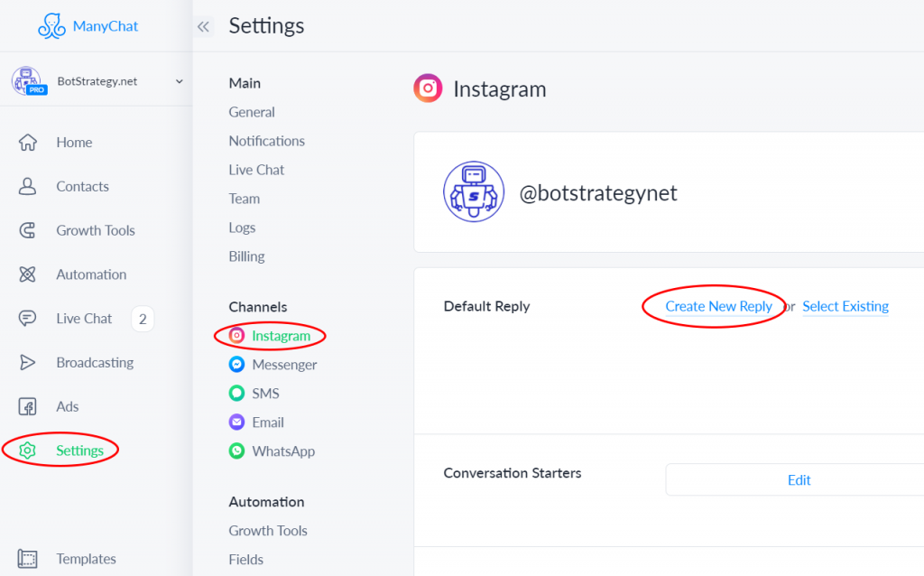Open the Live Chat bubble icon
Image resolution: width=924 pixels, height=576 pixels.
click(28, 319)
